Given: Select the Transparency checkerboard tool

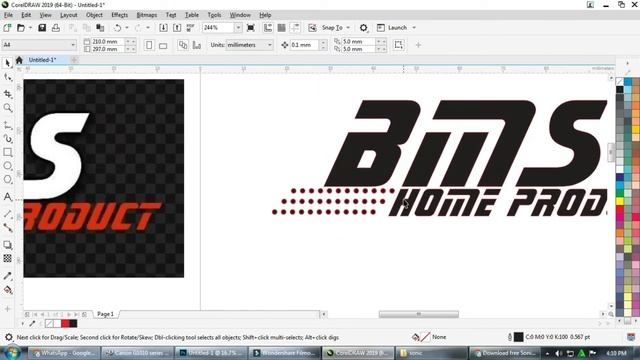Looking at the screenshot, I should pyautogui.click(x=7, y=258).
